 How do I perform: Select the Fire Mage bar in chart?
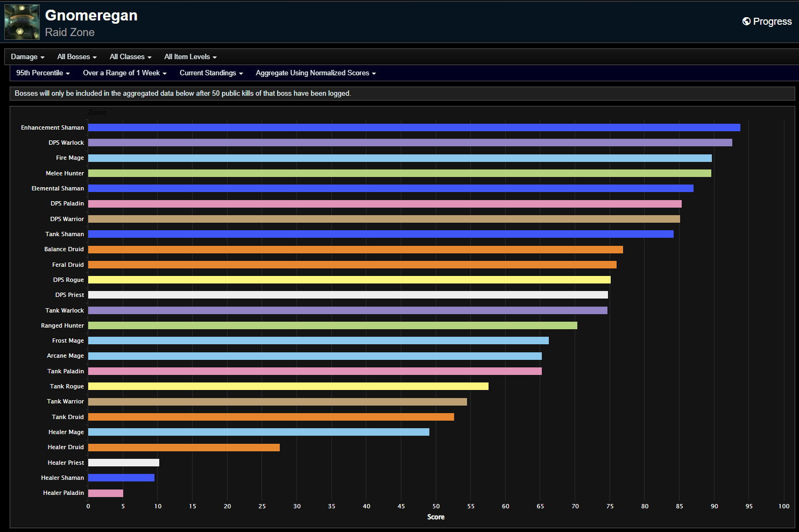(x=400, y=158)
